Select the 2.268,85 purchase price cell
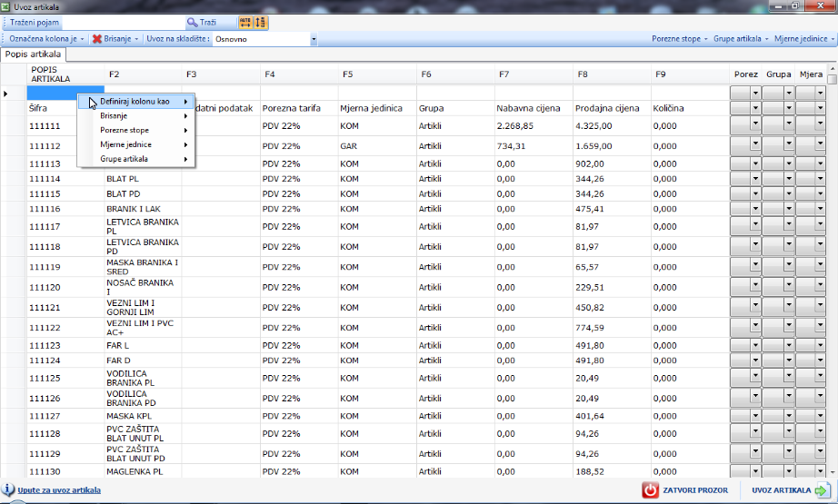 pos(534,126)
